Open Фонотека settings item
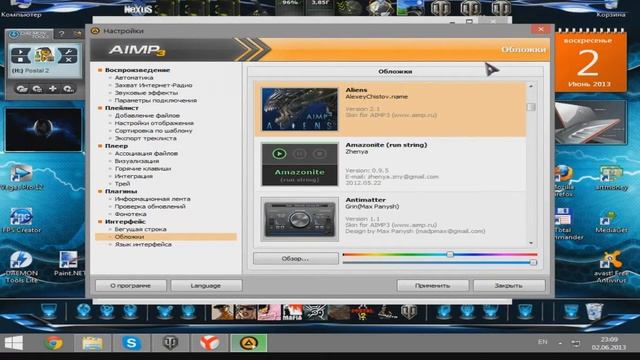The image size is (640, 360). (130, 214)
